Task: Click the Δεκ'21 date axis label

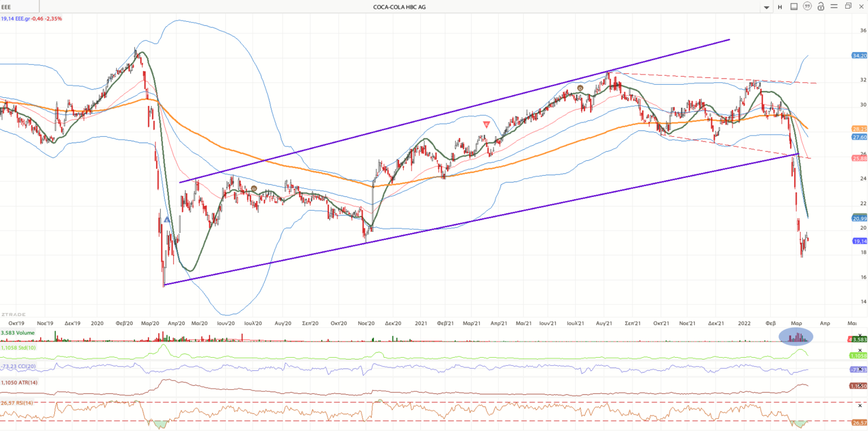Action: (716, 323)
